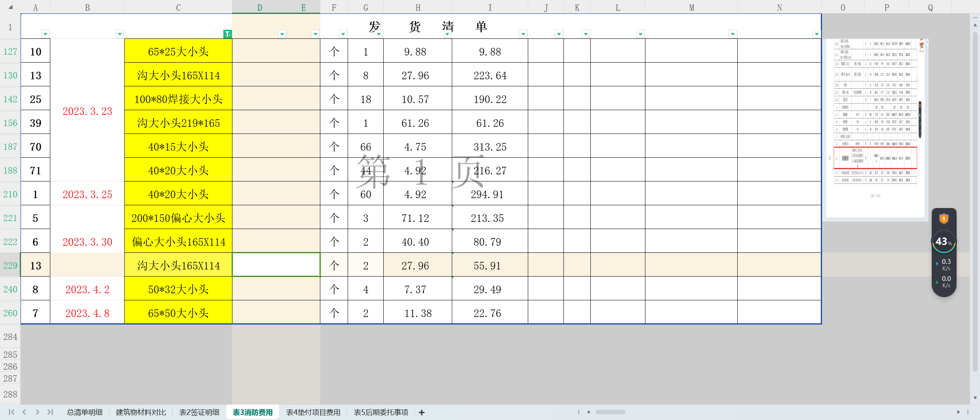980x420 pixels.
Task: Open the filter dropdown for column N
Action: [x=817, y=34]
